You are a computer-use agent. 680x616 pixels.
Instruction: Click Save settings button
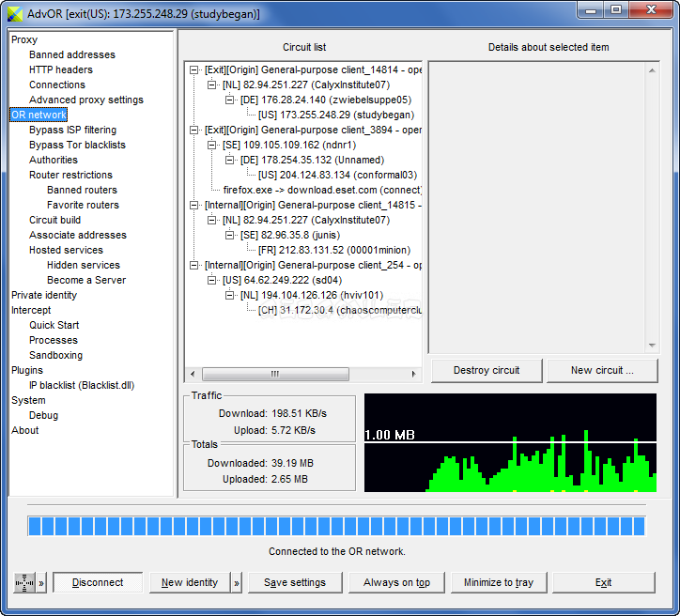[295, 582]
